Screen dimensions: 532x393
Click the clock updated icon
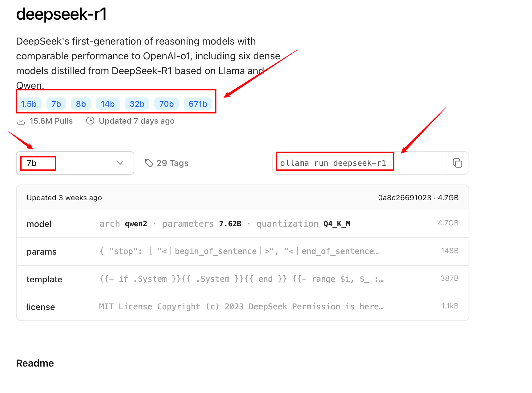click(90, 121)
